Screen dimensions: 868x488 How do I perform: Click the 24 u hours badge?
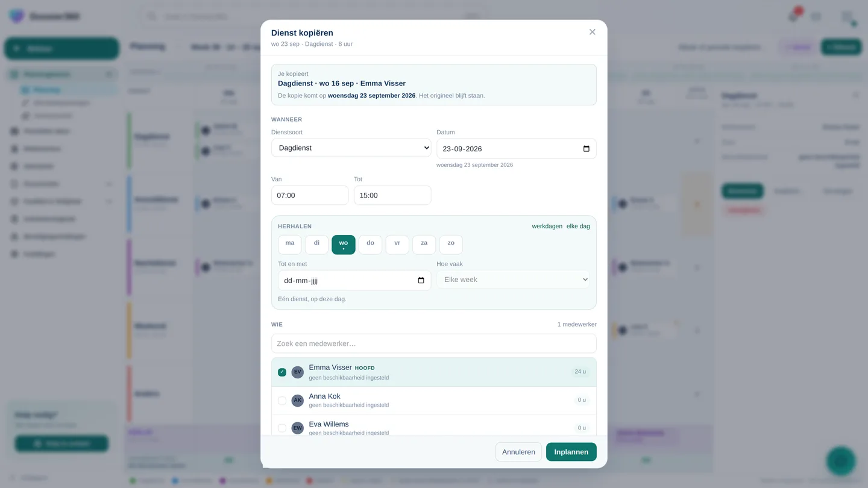pos(580,372)
